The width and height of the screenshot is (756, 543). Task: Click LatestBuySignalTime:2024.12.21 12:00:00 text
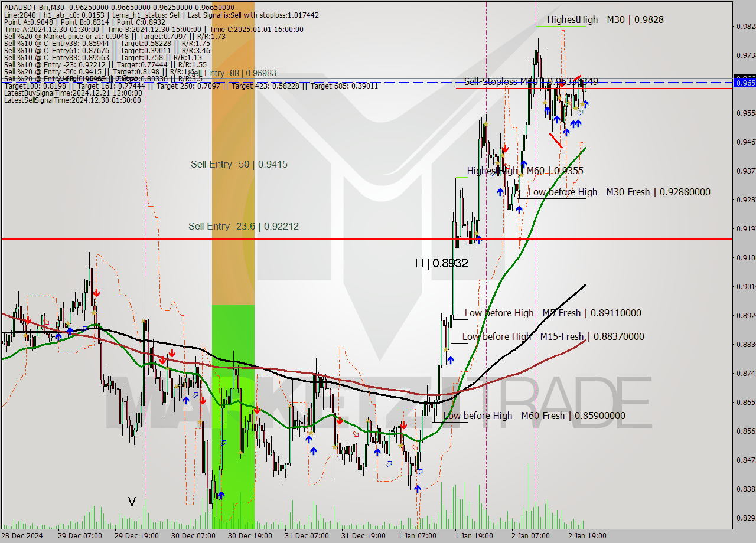click(72, 93)
